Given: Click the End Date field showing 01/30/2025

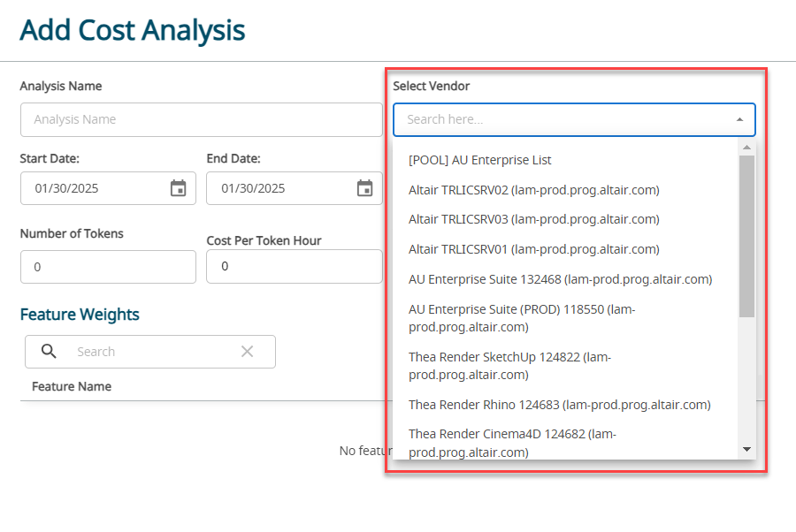Looking at the screenshot, I should point(295,188).
